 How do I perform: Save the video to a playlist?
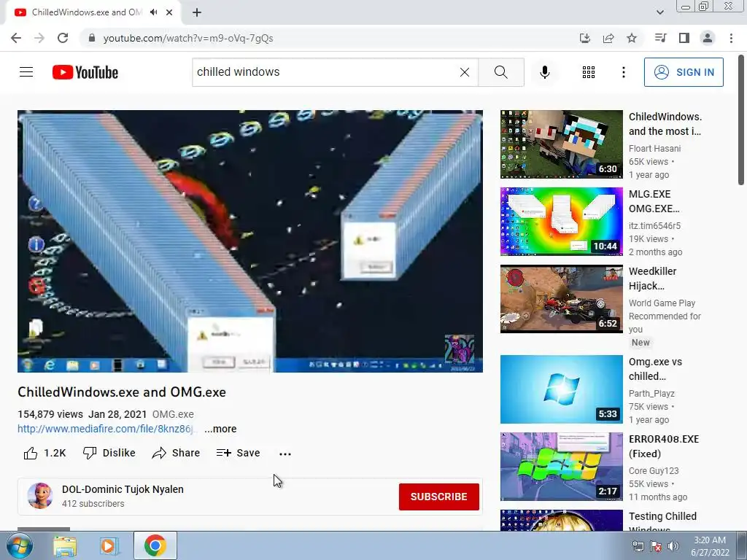(238, 453)
